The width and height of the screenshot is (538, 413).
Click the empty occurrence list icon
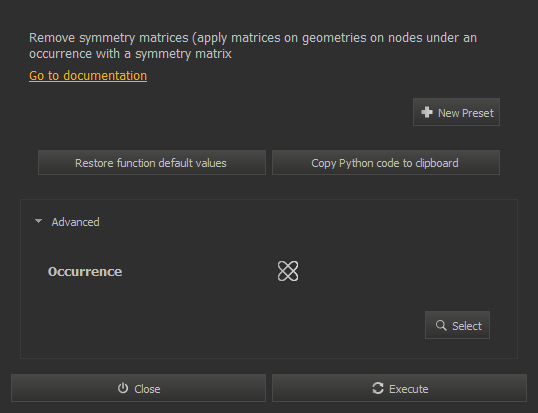click(288, 271)
